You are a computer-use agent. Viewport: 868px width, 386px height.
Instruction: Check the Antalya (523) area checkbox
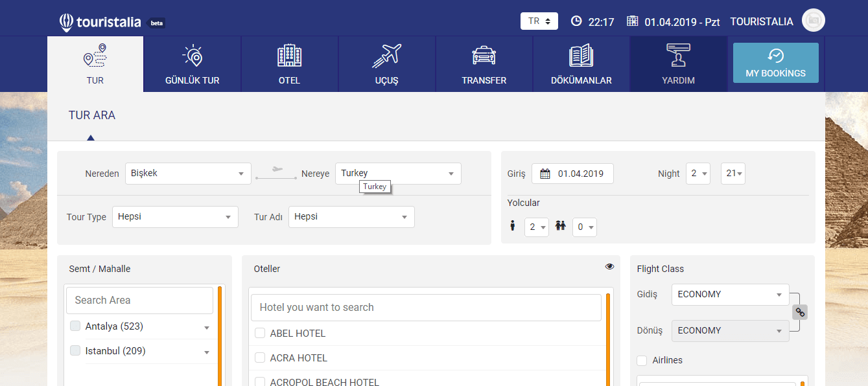[75, 326]
